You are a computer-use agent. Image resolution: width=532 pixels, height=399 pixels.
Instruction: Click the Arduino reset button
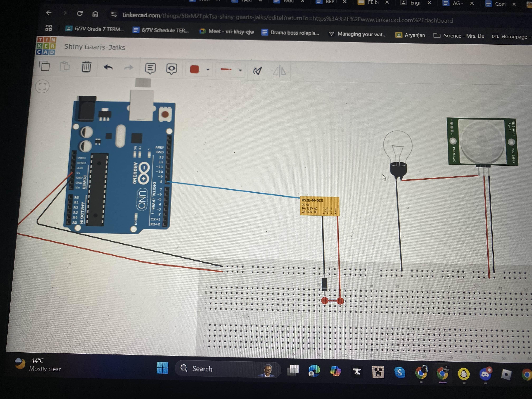[x=165, y=114]
